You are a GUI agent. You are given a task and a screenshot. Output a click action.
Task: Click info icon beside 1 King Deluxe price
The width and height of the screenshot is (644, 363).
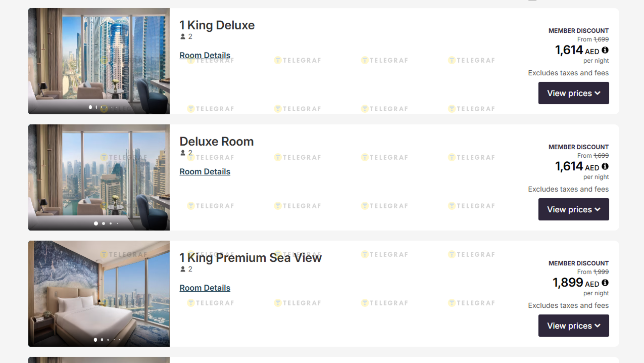605,50
